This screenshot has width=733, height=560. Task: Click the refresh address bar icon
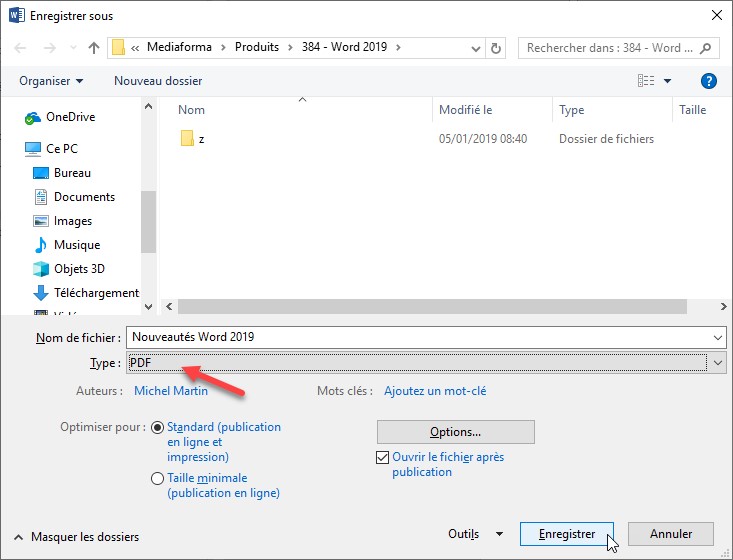tap(497, 48)
